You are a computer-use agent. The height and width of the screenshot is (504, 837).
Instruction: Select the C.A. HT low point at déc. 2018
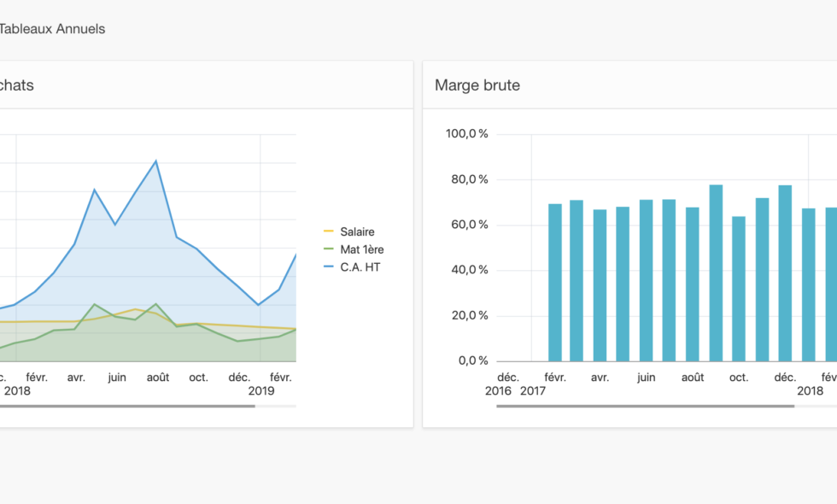[x=258, y=305]
